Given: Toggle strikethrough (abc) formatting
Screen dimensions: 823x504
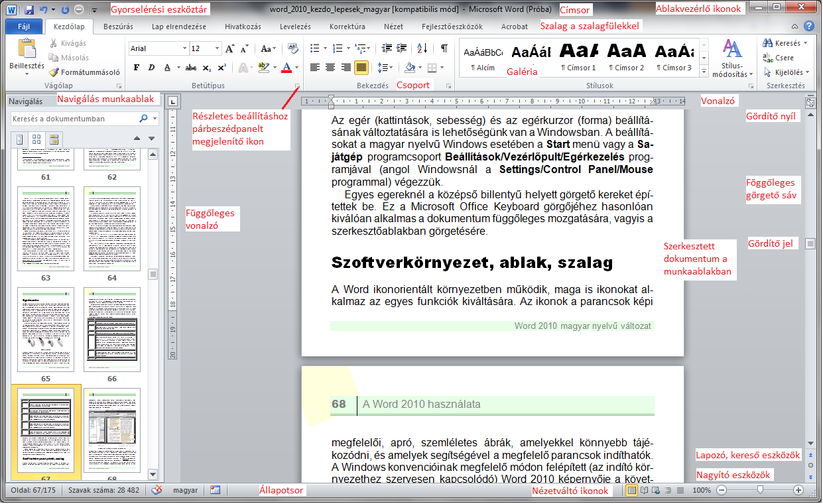Looking at the screenshot, I should [191, 68].
